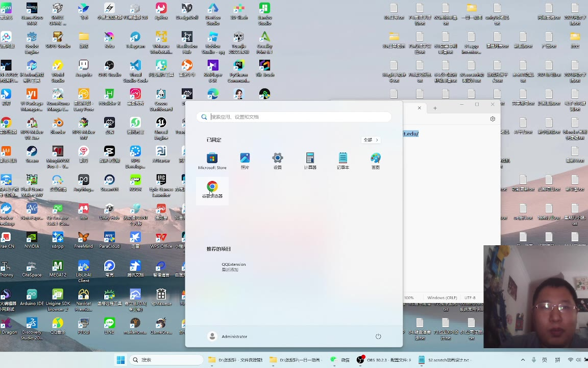Open the 记事本 (Notepad) pinned app
Image resolution: width=588 pixels, height=368 pixels.
click(343, 161)
